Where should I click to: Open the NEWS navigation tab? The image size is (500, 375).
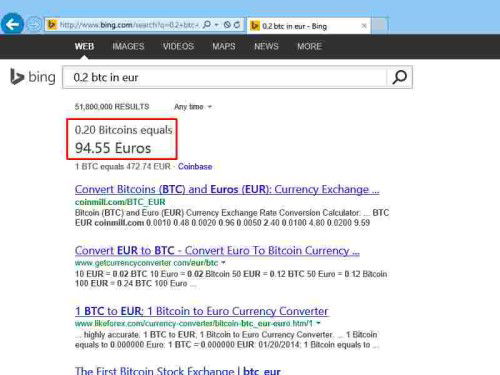[266, 46]
